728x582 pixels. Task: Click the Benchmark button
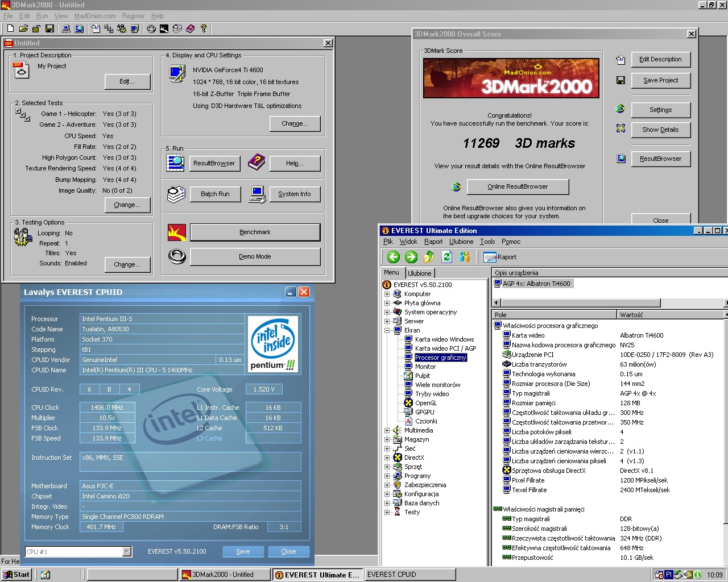click(255, 232)
